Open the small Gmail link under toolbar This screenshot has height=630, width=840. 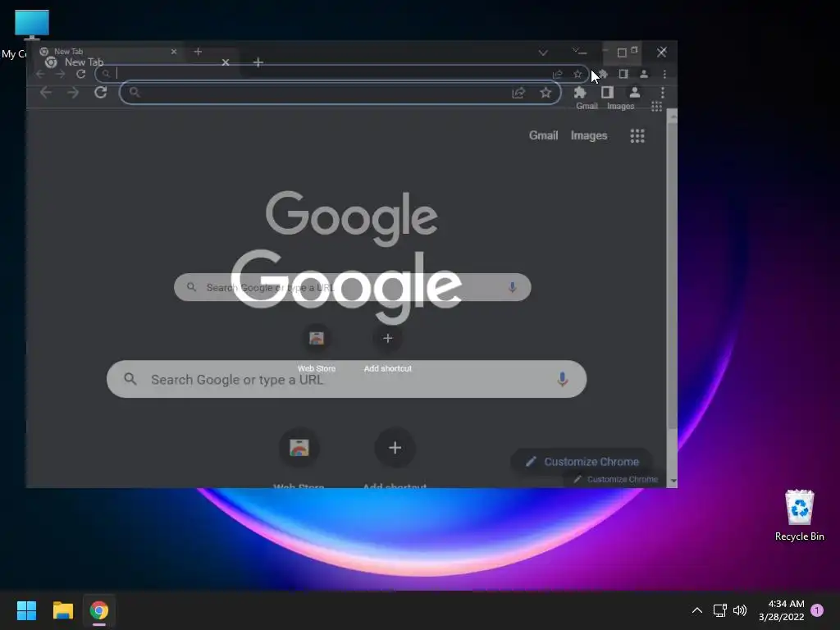(x=587, y=106)
